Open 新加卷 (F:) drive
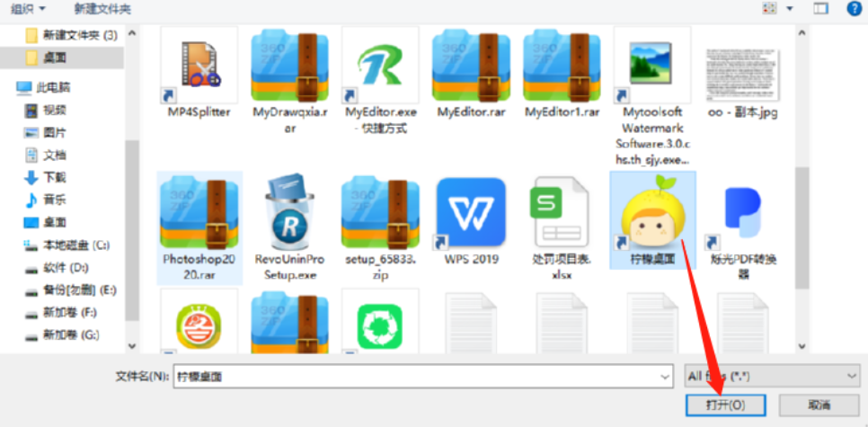The image size is (868, 427). (x=61, y=313)
